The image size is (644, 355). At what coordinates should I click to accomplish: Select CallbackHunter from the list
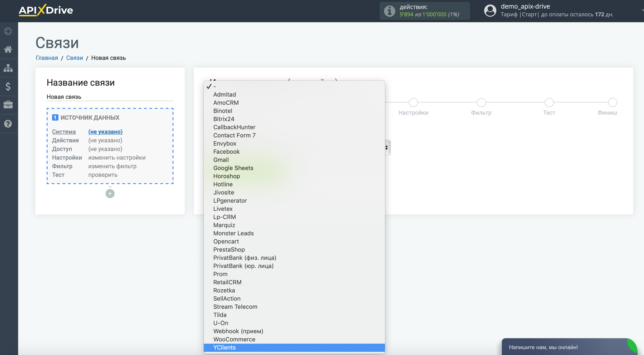coord(294,127)
